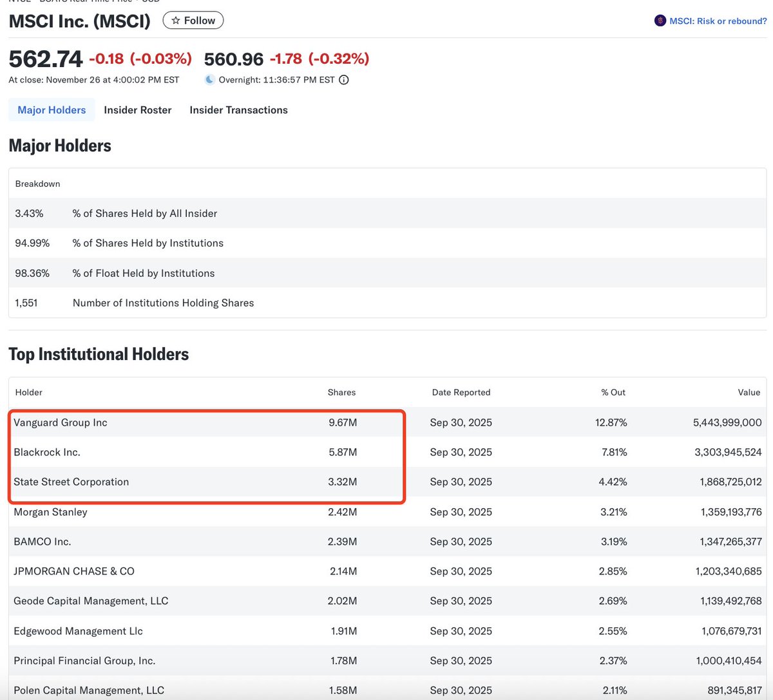
Task: Select Morgan Stanley holder name
Action: 50,512
